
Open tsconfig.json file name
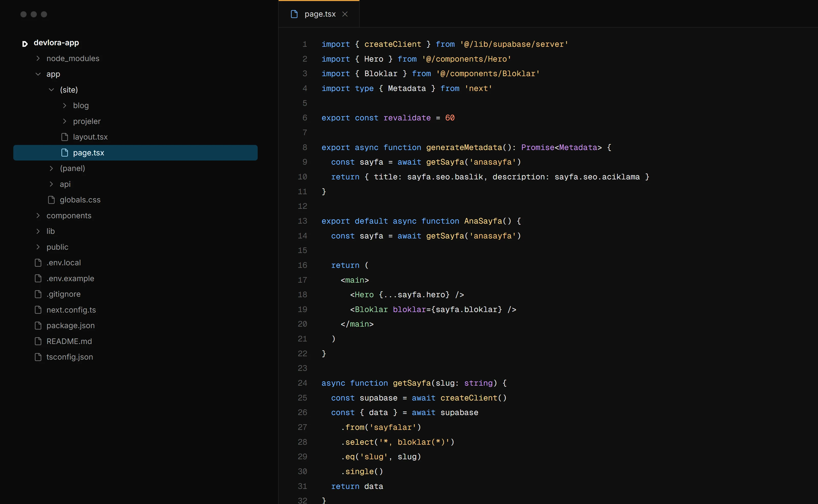[70, 357]
